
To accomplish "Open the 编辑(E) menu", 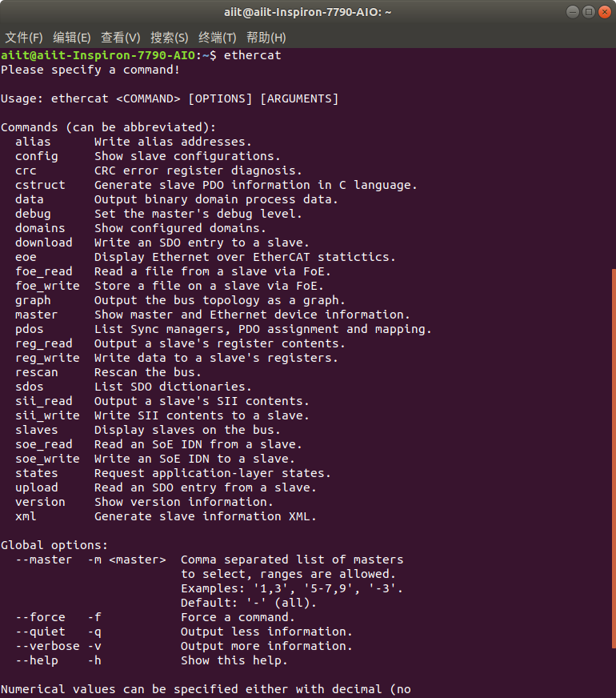I will [x=72, y=38].
